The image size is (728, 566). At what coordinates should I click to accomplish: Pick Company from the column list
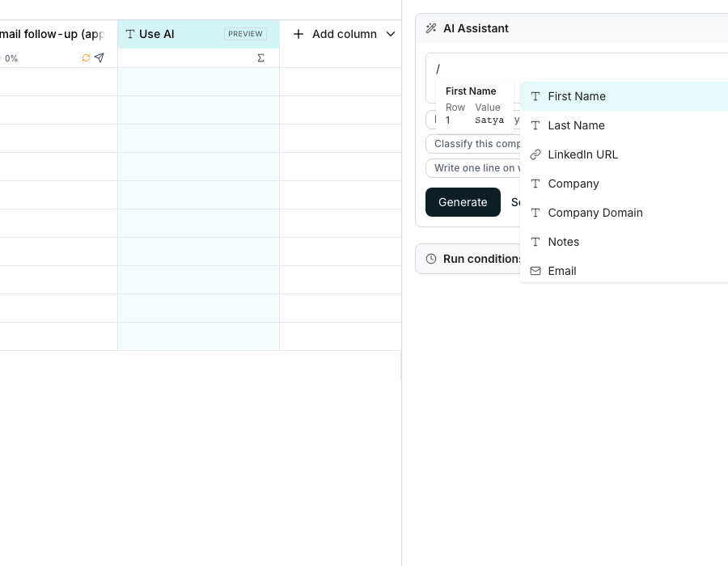[624, 184]
